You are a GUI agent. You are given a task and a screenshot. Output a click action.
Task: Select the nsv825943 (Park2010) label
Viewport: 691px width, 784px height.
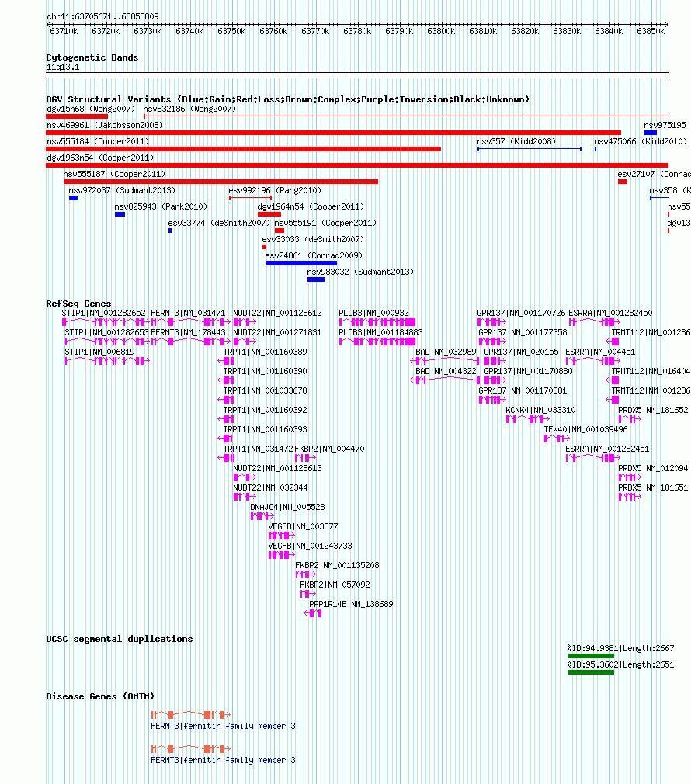[161, 206]
